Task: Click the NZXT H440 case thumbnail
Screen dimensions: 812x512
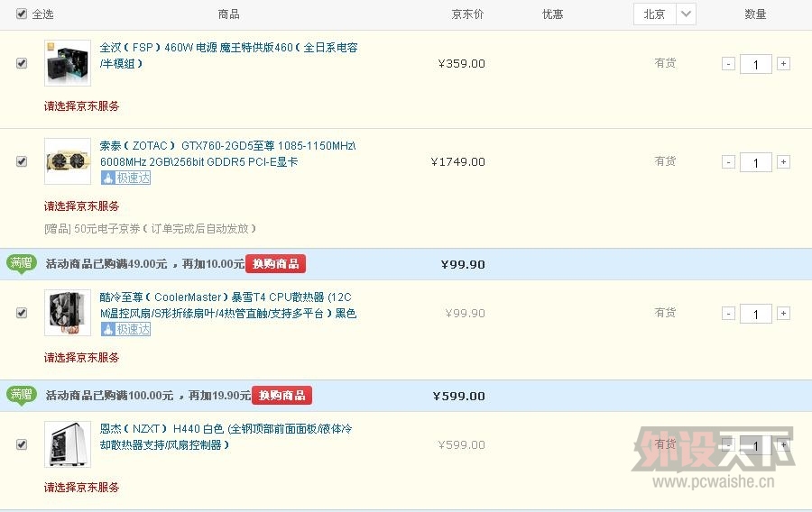Action: pyautogui.click(x=68, y=444)
